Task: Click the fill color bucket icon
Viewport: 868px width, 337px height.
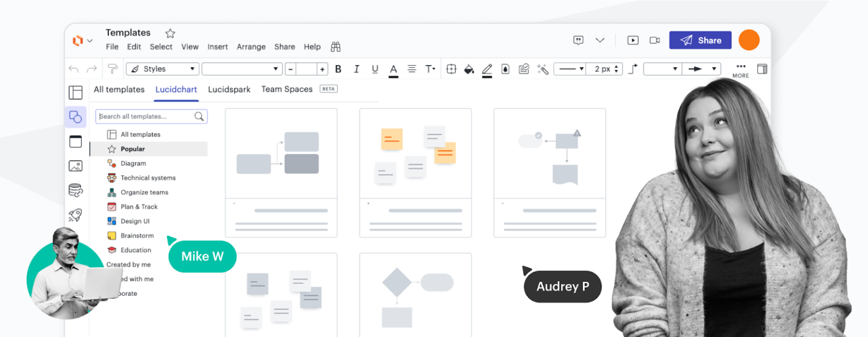Action: tap(470, 69)
